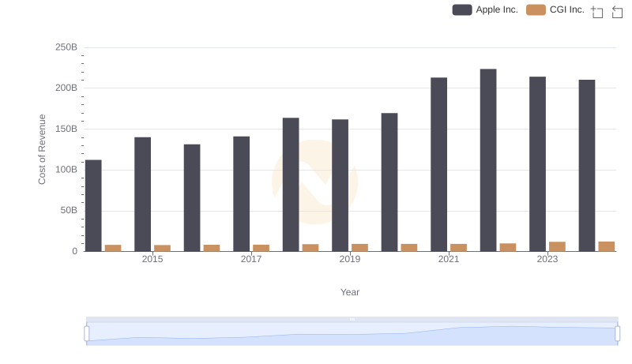Click the CGI bar for 2017

[261, 248]
